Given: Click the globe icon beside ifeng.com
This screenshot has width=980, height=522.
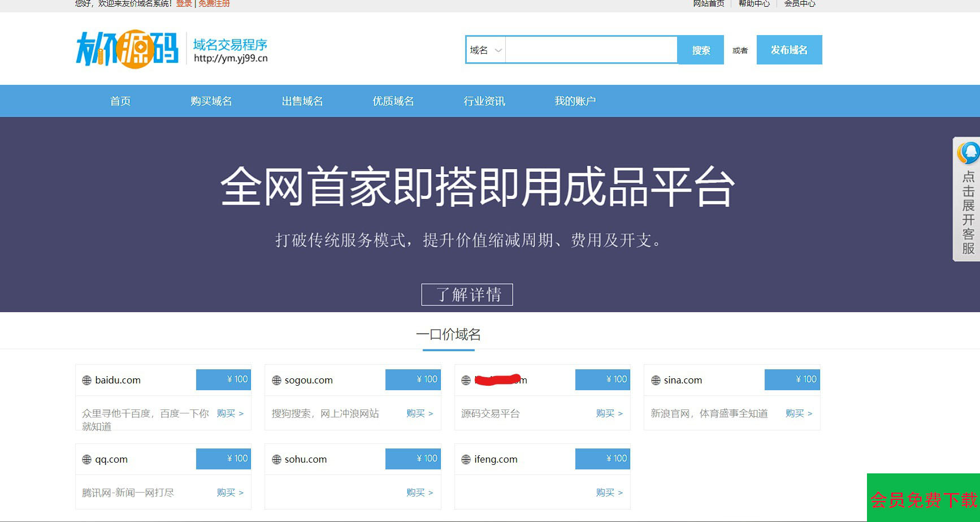Looking at the screenshot, I should 466,460.
